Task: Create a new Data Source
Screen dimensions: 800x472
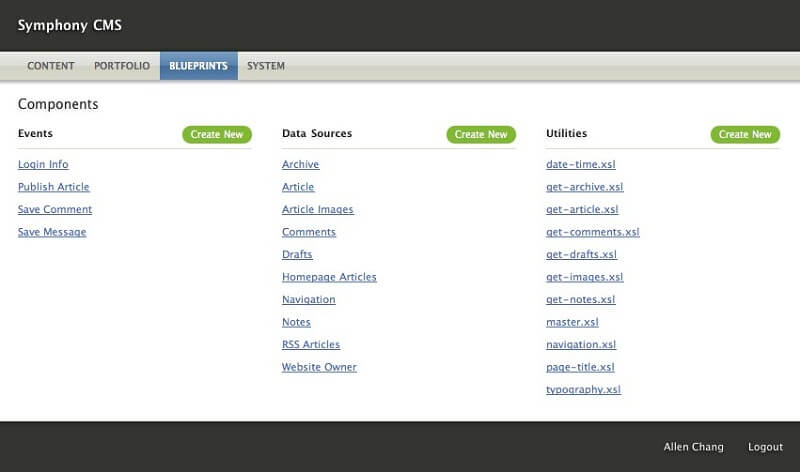Action: [481, 134]
